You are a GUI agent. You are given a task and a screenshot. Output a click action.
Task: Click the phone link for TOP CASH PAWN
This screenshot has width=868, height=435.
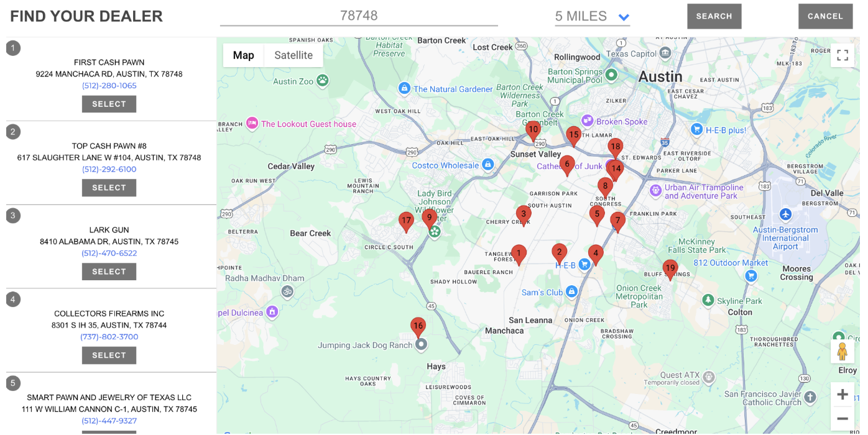click(109, 169)
